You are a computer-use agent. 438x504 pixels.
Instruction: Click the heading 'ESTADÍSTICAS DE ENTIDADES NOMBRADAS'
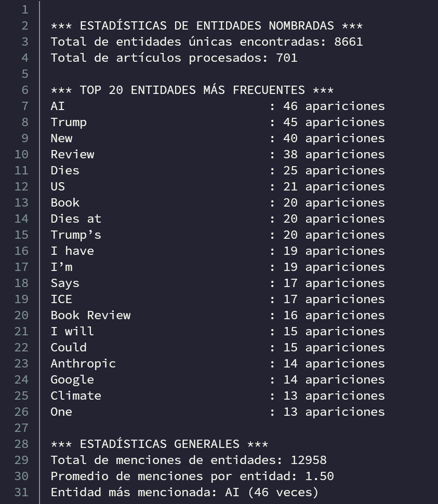click(206, 25)
